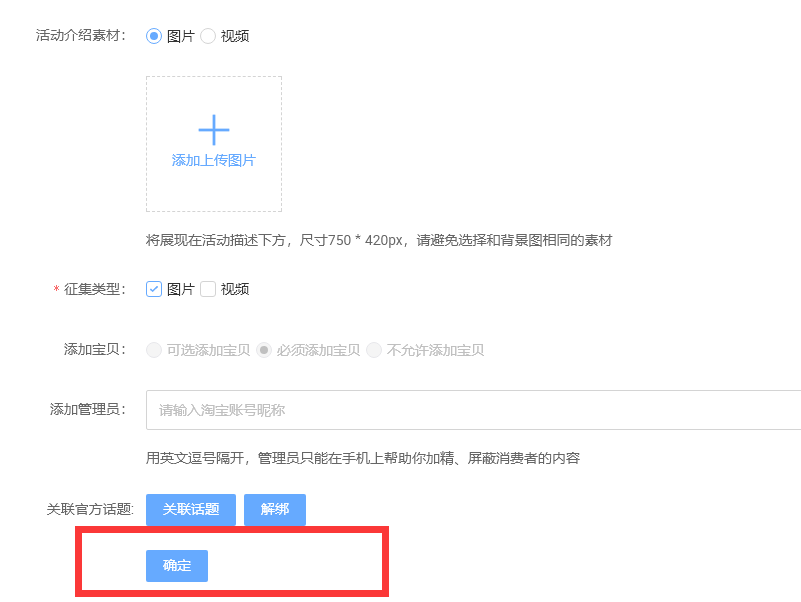Click the 将展现在活动描述下方 size hint text
This screenshot has height=602, width=801.
point(379,240)
